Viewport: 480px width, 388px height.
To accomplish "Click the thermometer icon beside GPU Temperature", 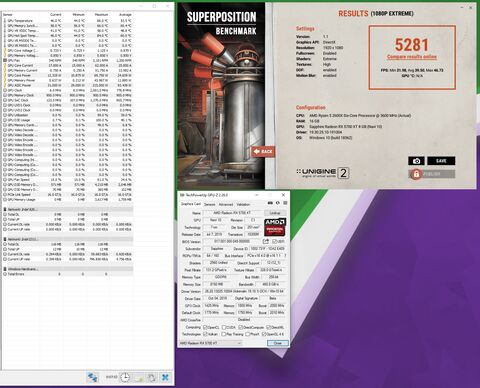I will point(5,21).
